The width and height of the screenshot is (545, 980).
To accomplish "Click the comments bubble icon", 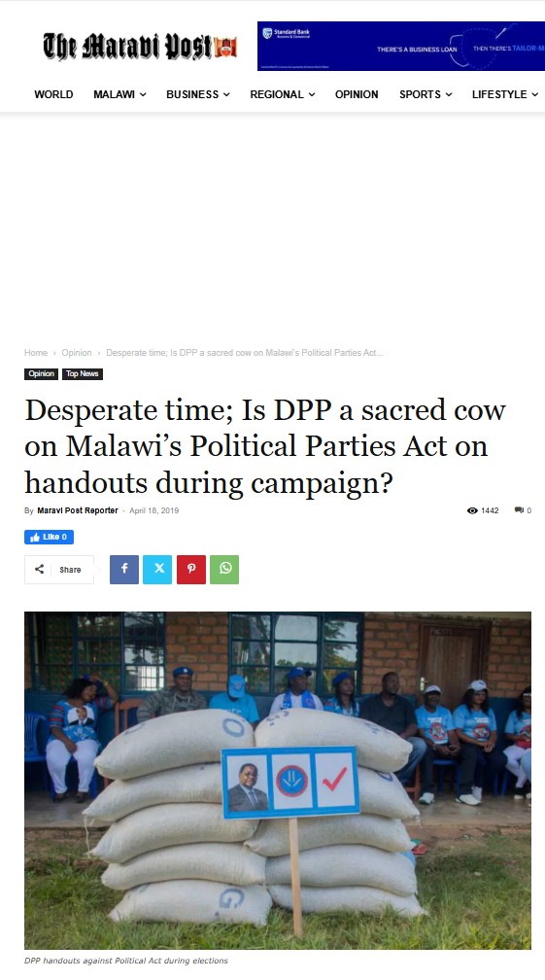I will pos(519,510).
